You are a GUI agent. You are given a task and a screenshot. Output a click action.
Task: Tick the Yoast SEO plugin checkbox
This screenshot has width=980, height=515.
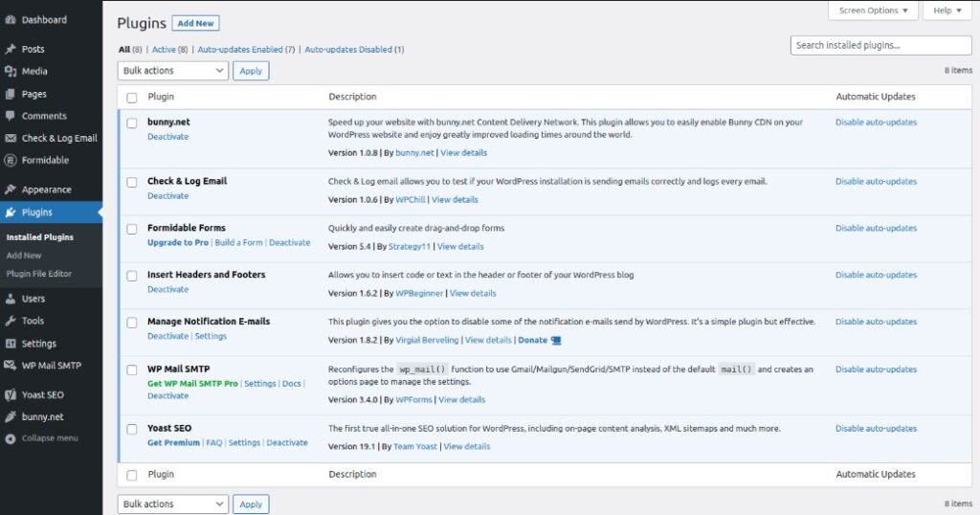[x=132, y=430]
